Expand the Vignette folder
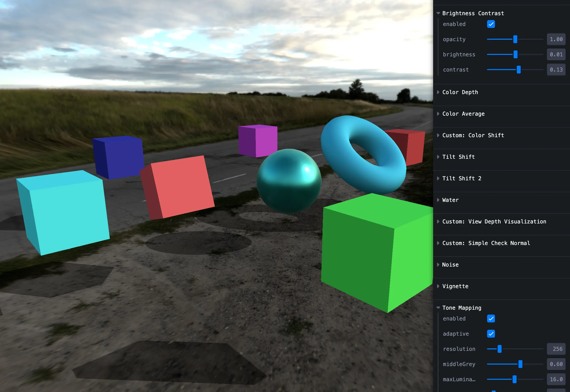Viewport: 570px width, 392px height. 455,286
